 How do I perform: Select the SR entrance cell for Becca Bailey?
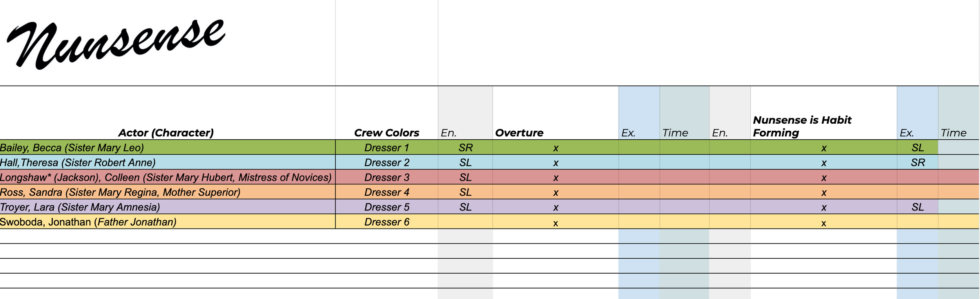[465, 148]
